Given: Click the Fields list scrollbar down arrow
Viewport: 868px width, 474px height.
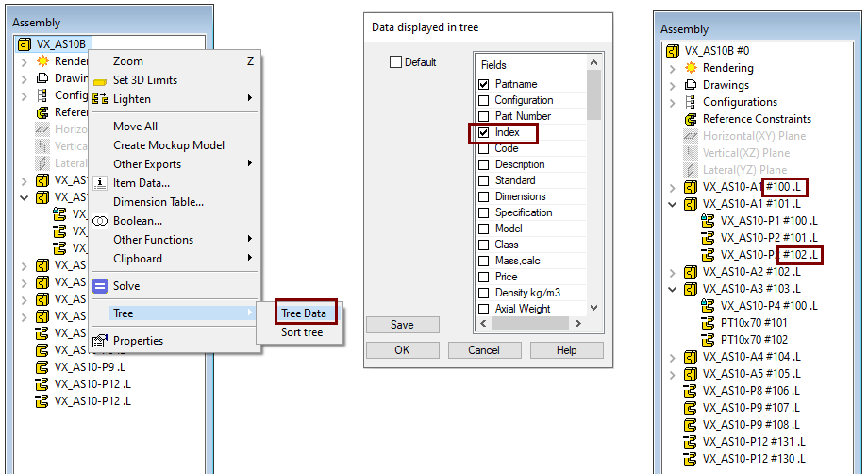Looking at the screenshot, I should [593, 307].
